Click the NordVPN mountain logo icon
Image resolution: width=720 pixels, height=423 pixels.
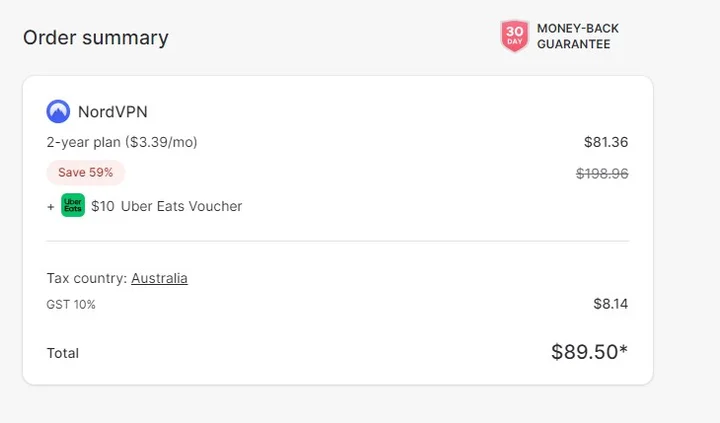click(x=58, y=112)
